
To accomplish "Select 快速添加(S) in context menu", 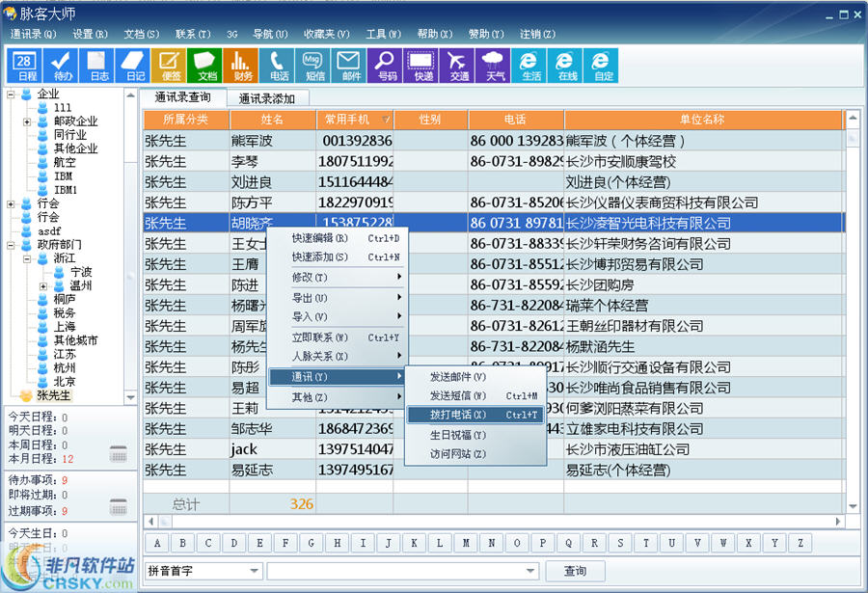I will click(338, 257).
